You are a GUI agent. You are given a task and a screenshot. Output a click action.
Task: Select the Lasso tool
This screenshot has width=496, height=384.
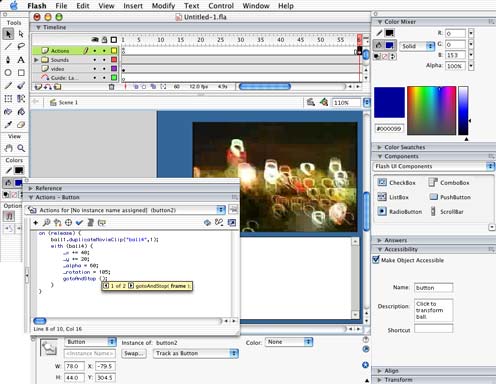coord(21,46)
